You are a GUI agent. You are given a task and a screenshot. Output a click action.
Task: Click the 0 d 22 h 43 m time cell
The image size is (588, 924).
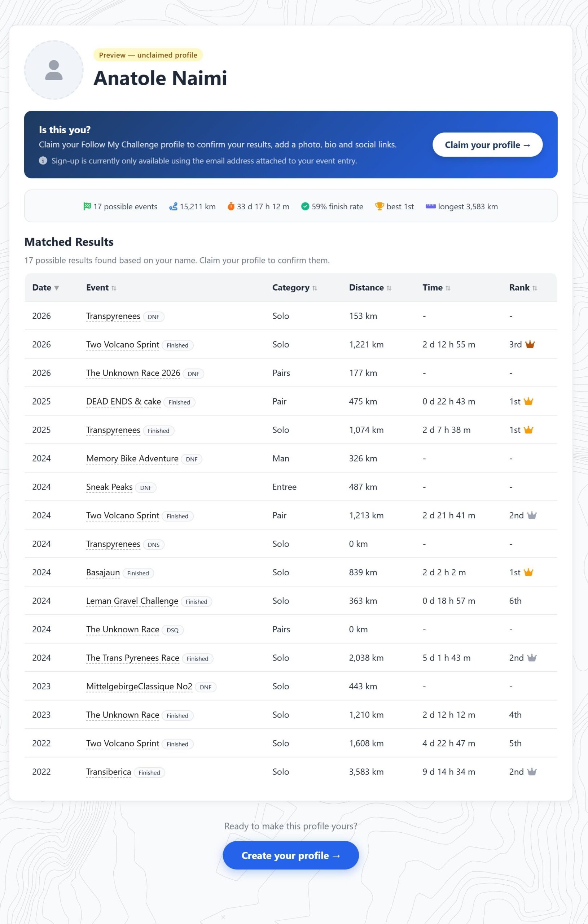pos(448,401)
